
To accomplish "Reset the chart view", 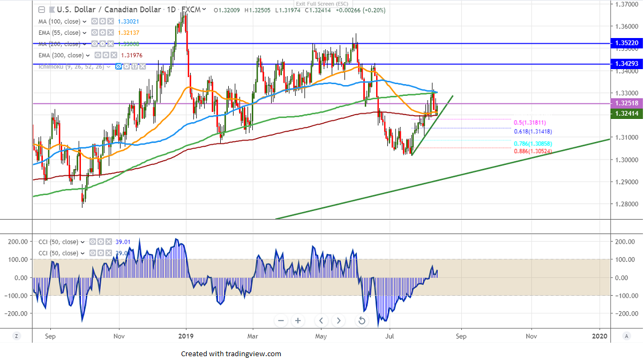I will pyautogui.click(x=362, y=321).
